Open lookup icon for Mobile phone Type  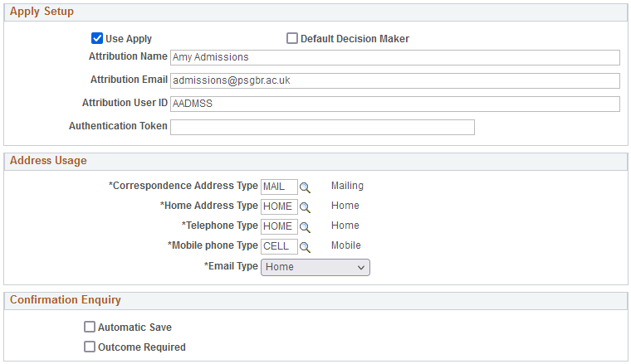pos(305,247)
